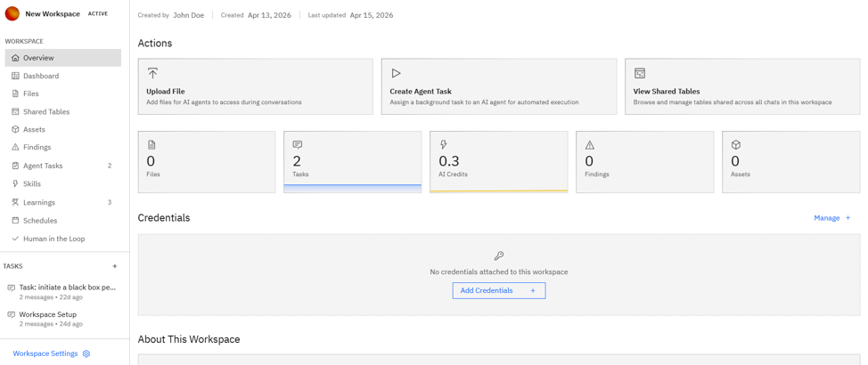Click the ACTIVE status badge
The width and height of the screenshot is (868, 365).
[x=98, y=14]
